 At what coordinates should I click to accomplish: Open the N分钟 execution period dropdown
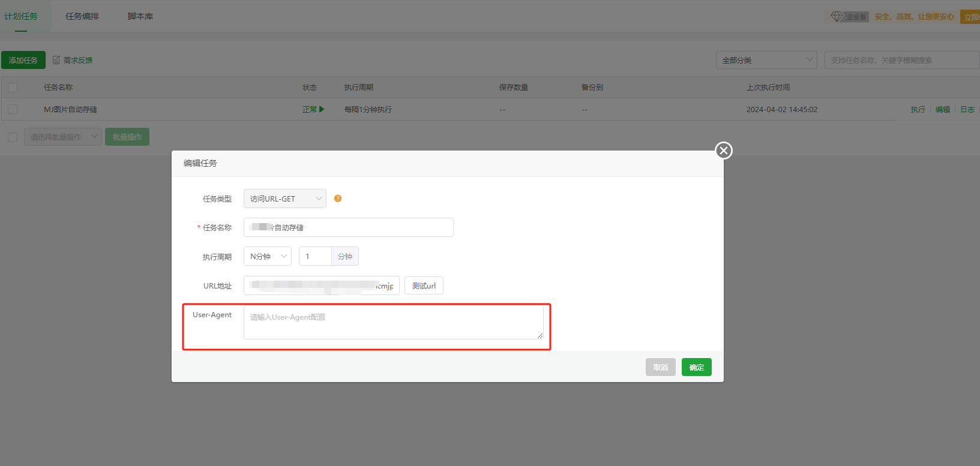[x=268, y=256]
